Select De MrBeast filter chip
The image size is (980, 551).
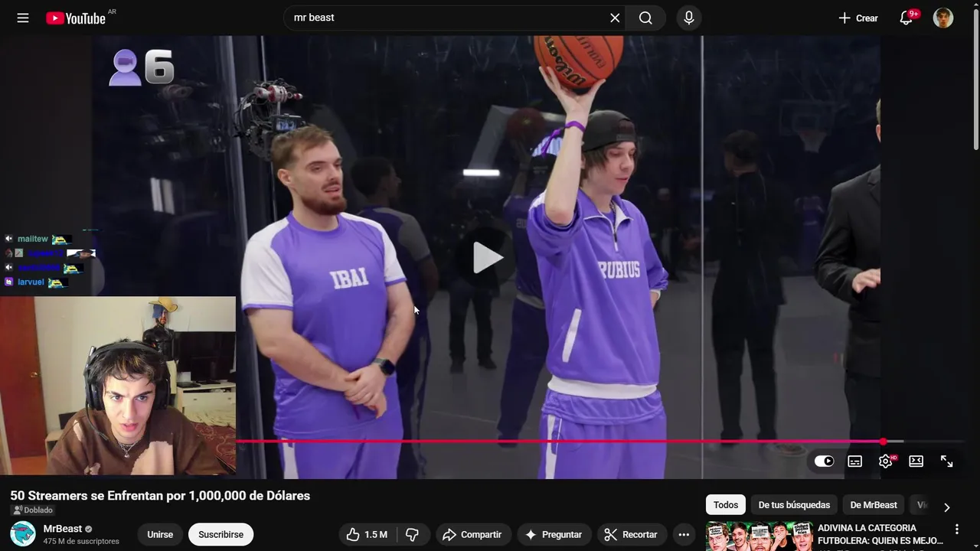pyautogui.click(x=874, y=505)
